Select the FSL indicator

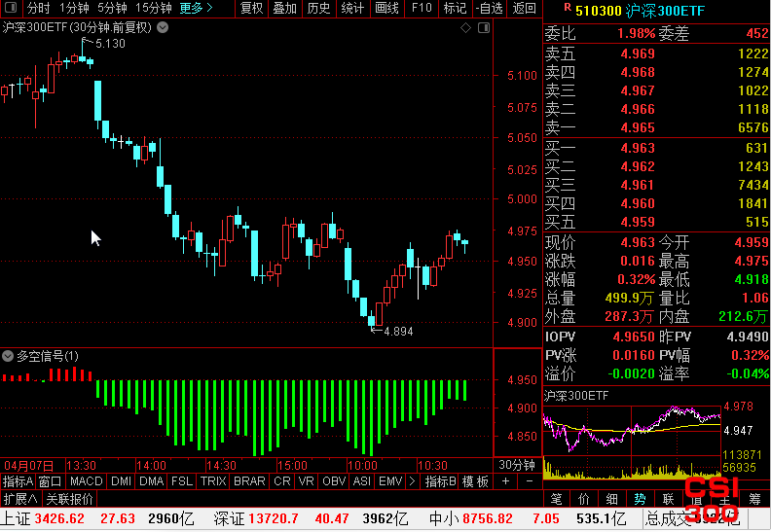pos(182,481)
